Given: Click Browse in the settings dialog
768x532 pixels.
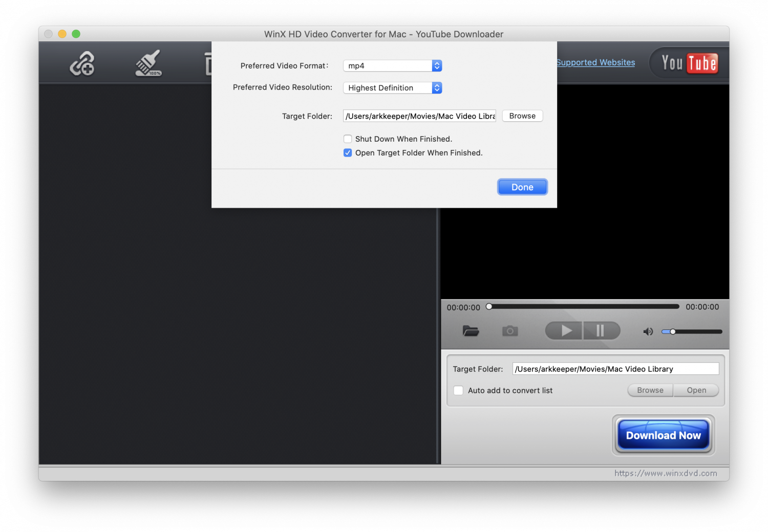Looking at the screenshot, I should pyautogui.click(x=522, y=116).
